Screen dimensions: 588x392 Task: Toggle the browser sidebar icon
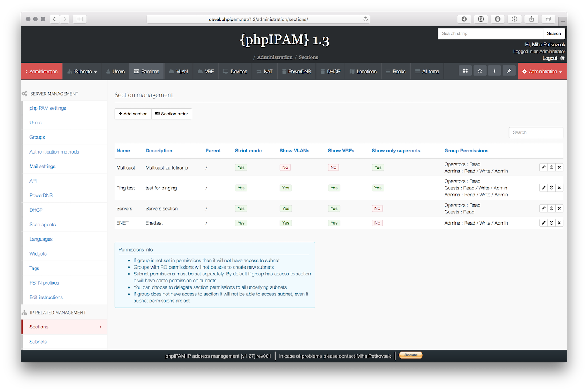pos(80,19)
